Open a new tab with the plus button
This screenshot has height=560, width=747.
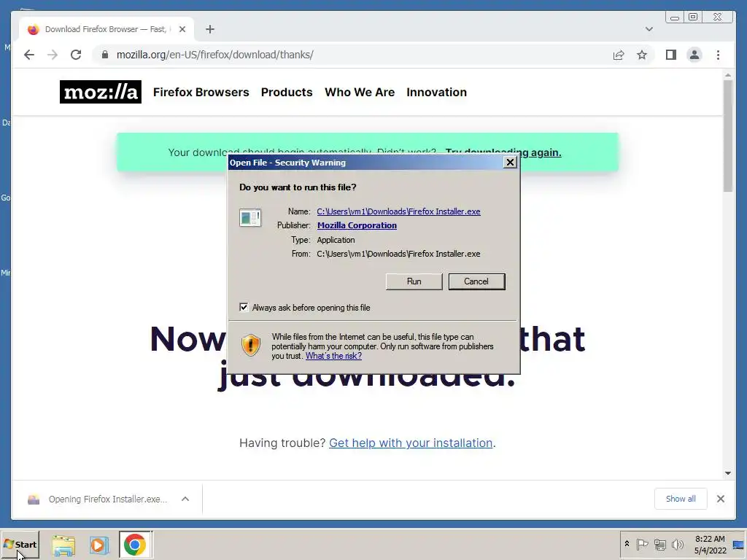[x=210, y=29]
